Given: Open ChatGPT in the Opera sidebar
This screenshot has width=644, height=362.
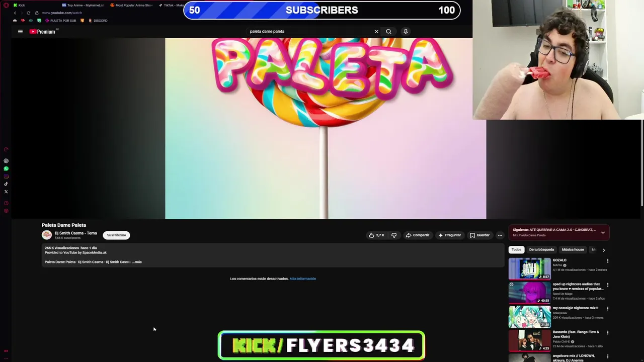Looking at the screenshot, I should [6, 161].
